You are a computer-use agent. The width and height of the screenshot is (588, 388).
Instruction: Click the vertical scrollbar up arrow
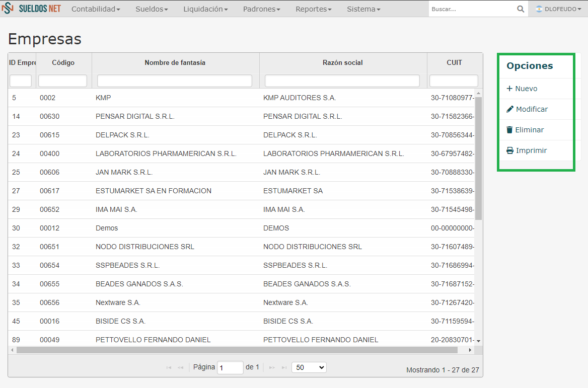[x=478, y=93]
